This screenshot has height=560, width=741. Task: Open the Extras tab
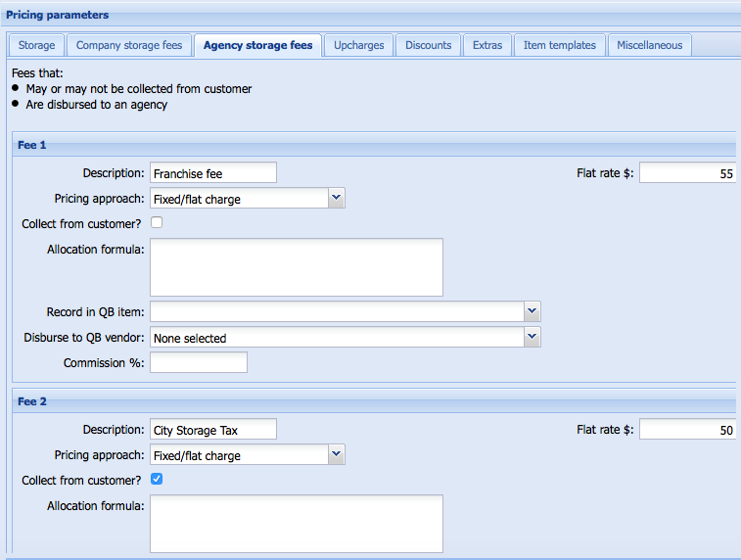point(486,45)
